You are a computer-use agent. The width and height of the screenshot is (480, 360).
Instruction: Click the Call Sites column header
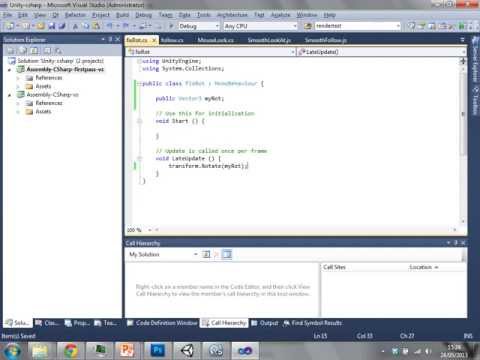334,267
